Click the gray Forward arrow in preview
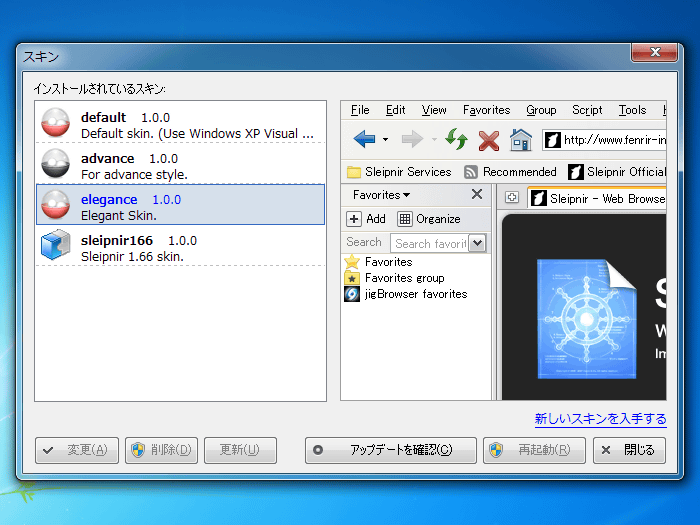 [412, 139]
